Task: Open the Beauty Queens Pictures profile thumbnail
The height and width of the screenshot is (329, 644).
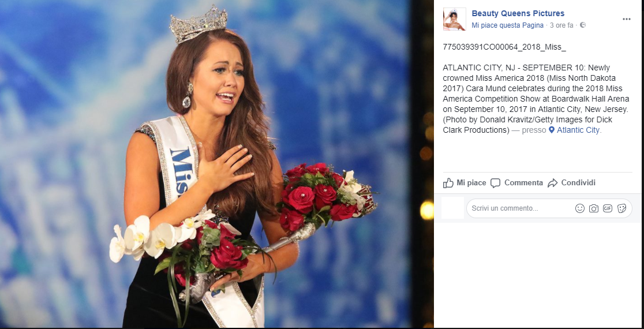Action: [455, 19]
